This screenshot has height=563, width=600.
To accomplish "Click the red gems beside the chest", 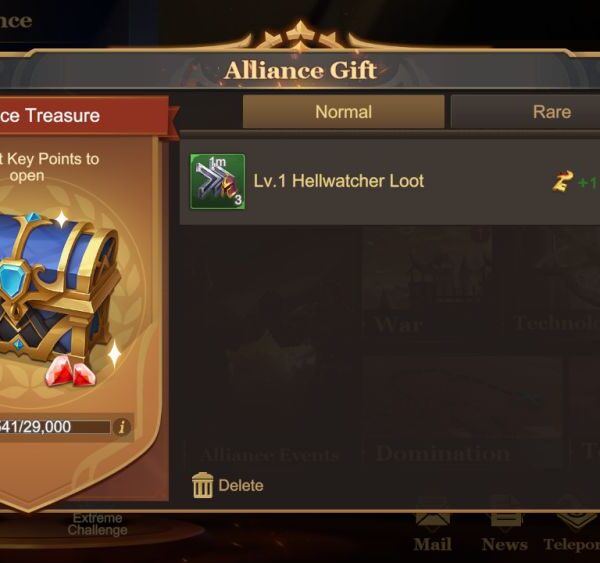I will click(x=71, y=370).
